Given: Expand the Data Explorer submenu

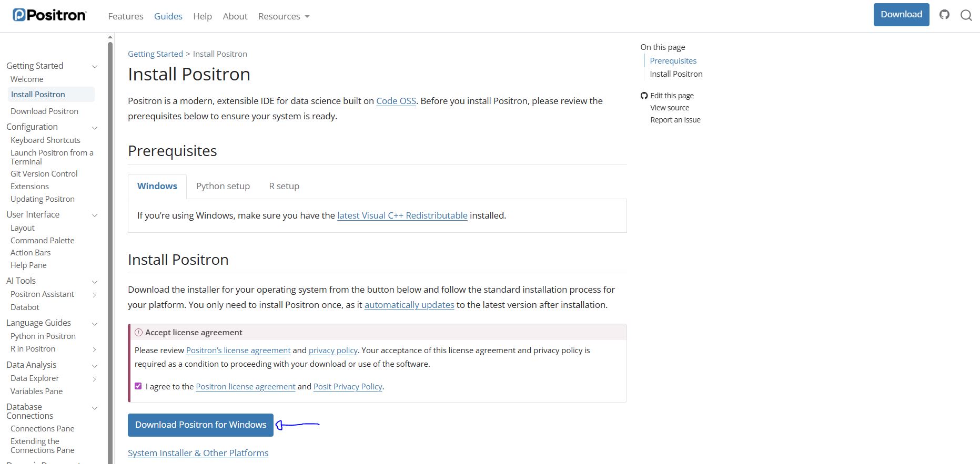Looking at the screenshot, I should click(95, 379).
